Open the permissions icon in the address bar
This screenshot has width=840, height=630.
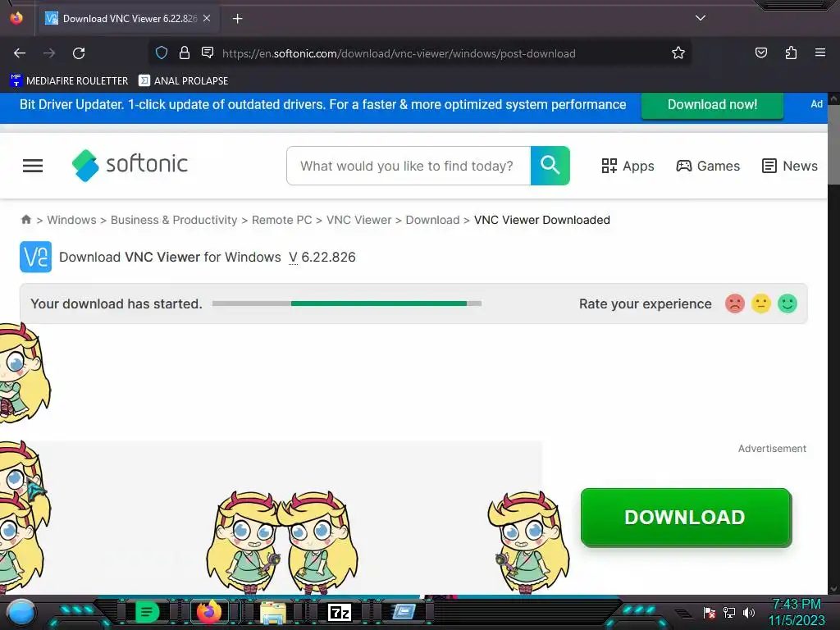(208, 52)
